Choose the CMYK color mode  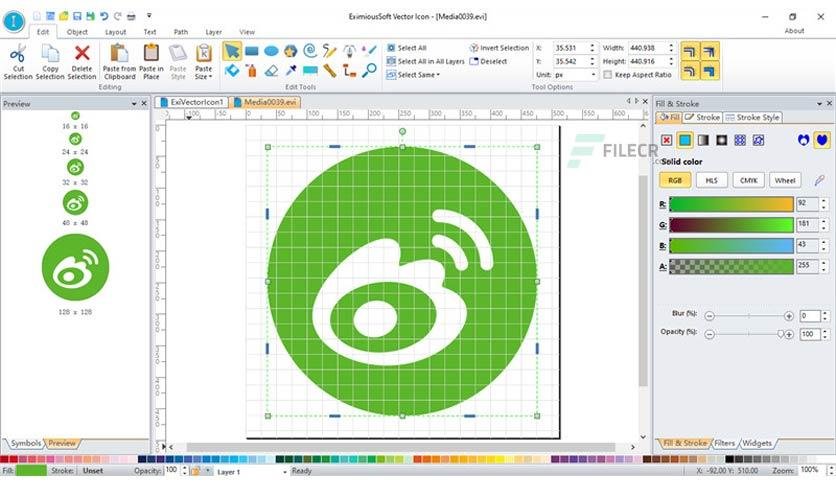(748, 180)
